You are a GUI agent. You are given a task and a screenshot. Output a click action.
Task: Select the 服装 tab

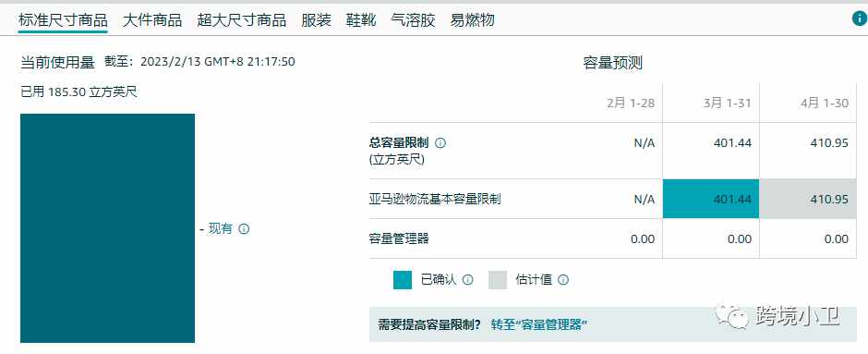click(317, 20)
